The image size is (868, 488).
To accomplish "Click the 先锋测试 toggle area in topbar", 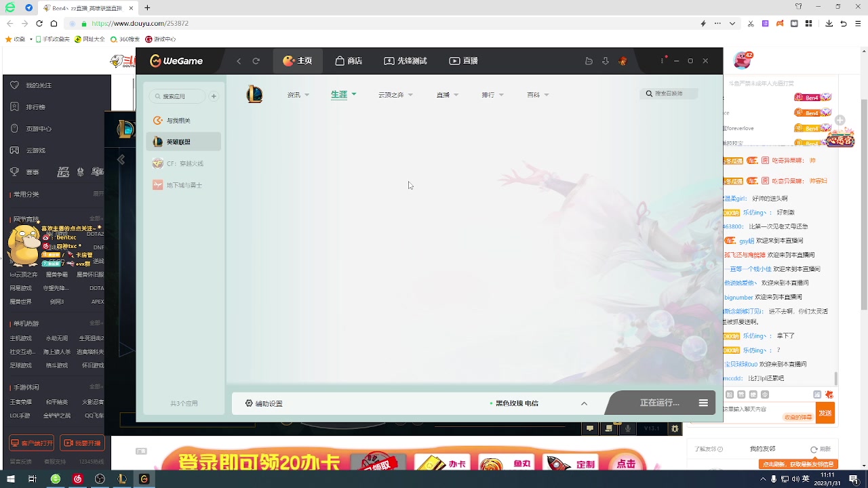I will click(x=405, y=60).
